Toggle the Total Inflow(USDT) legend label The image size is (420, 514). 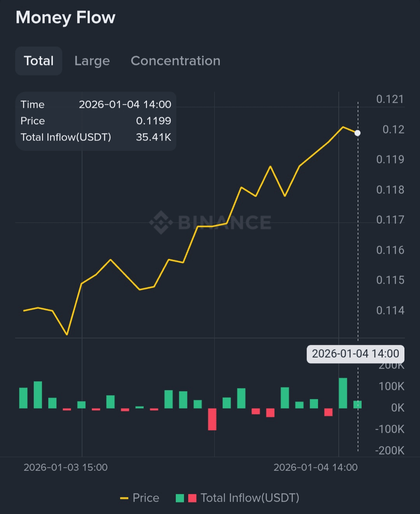pos(250,498)
